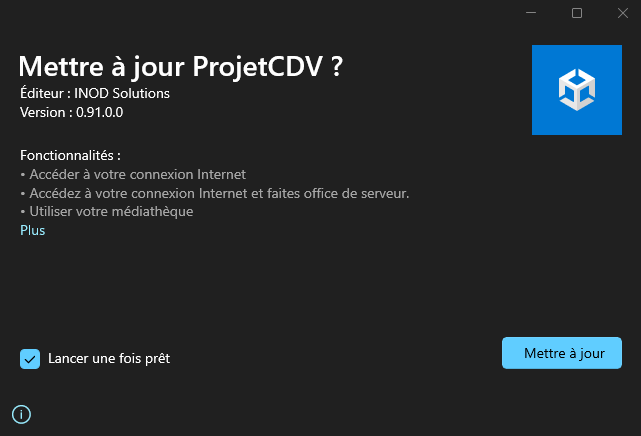Select the "Version : 0.91.0.0" text

click(x=71, y=112)
